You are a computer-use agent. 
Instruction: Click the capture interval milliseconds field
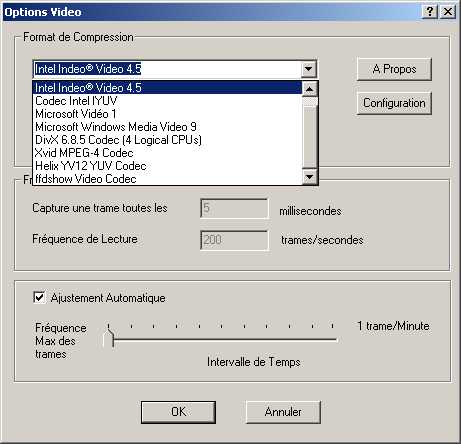234,208
